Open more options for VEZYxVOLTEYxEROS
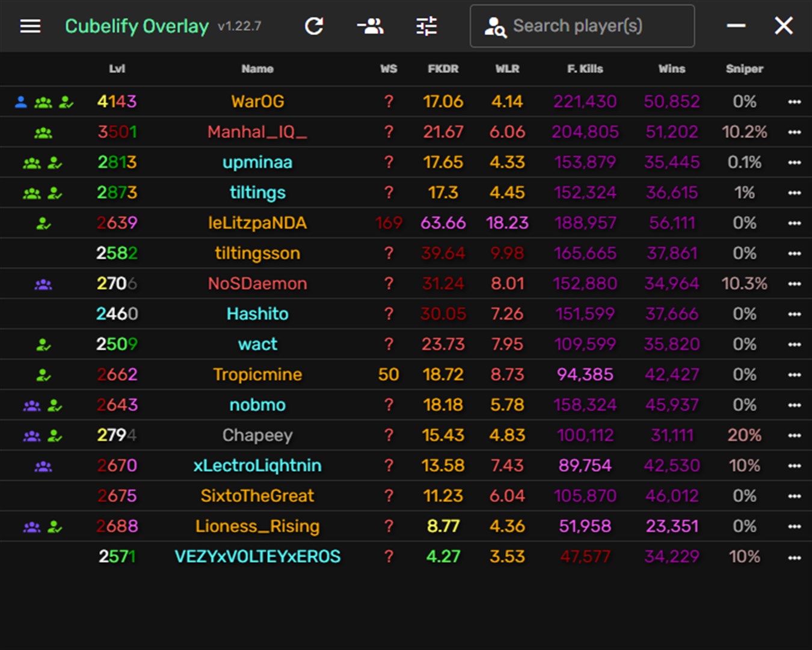812x650 pixels. (x=794, y=557)
